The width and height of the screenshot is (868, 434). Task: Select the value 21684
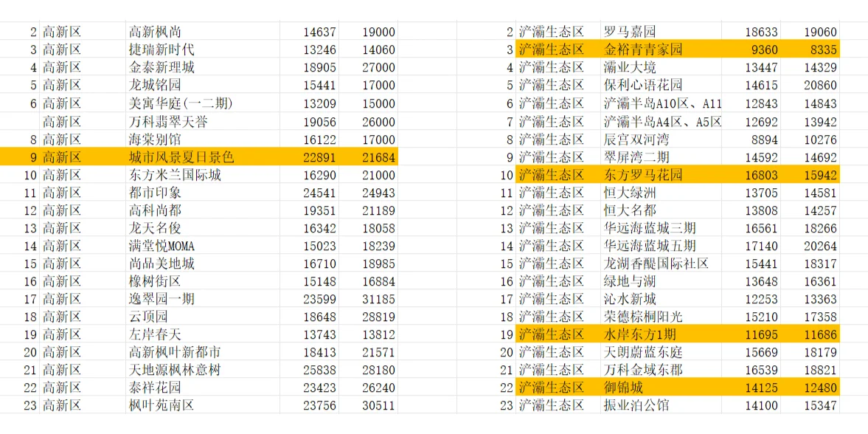pos(378,157)
